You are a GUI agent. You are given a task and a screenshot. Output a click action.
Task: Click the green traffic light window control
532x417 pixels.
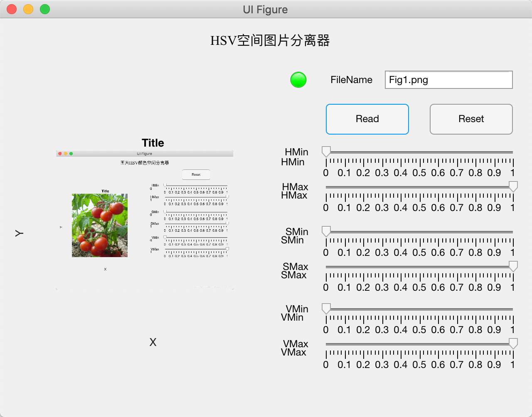[44, 9]
